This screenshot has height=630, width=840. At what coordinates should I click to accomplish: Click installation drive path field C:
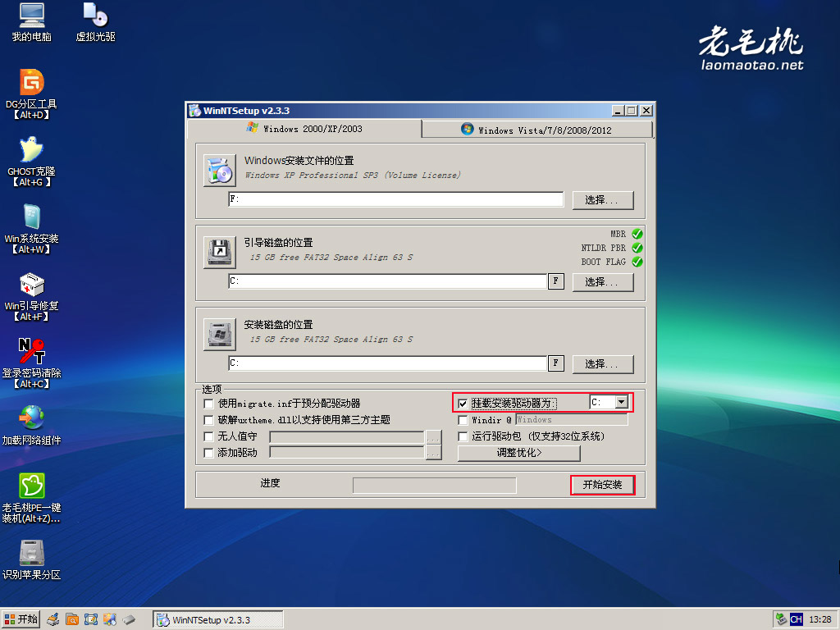(x=388, y=363)
